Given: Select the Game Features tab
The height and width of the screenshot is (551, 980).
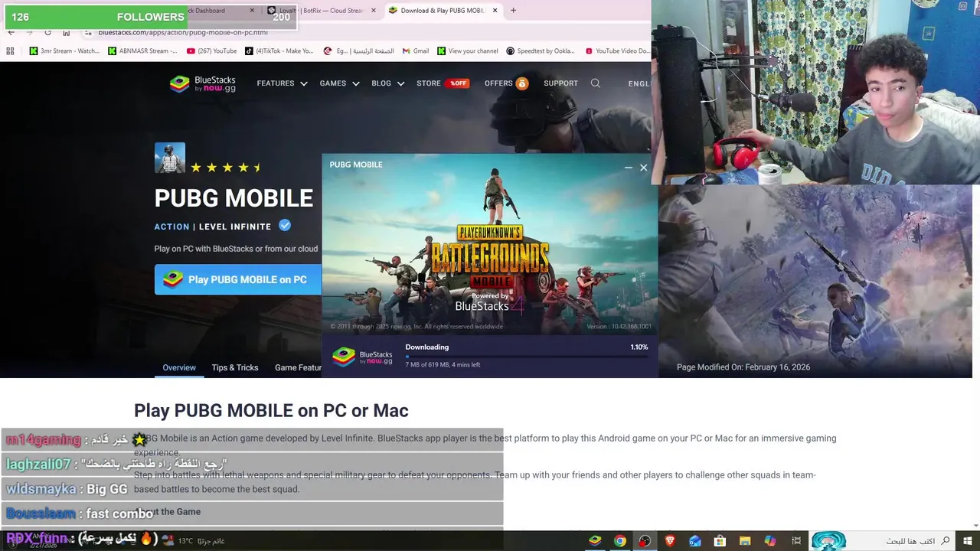Looking at the screenshot, I should coord(298,368).
